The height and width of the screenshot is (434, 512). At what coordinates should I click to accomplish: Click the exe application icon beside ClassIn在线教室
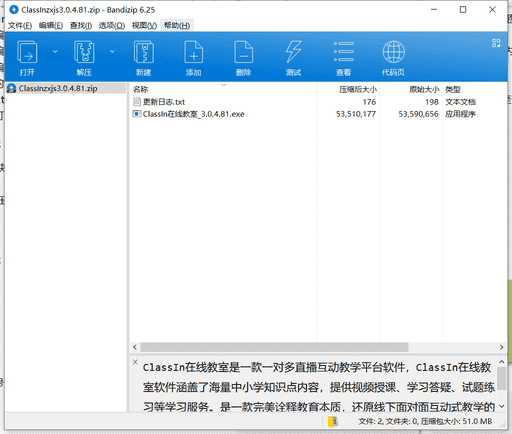coord(137,114)
